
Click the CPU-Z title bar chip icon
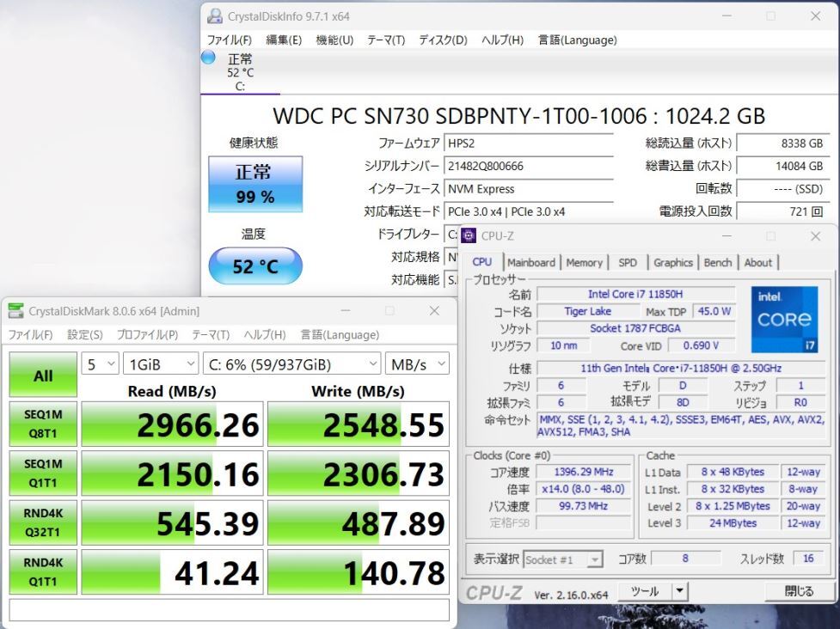coord(469,235)
